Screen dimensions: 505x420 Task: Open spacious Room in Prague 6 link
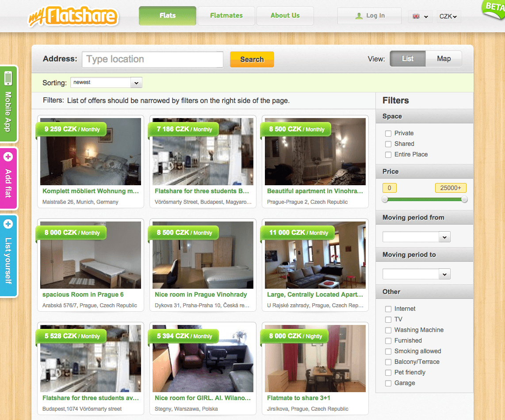(x=83, y=294)
